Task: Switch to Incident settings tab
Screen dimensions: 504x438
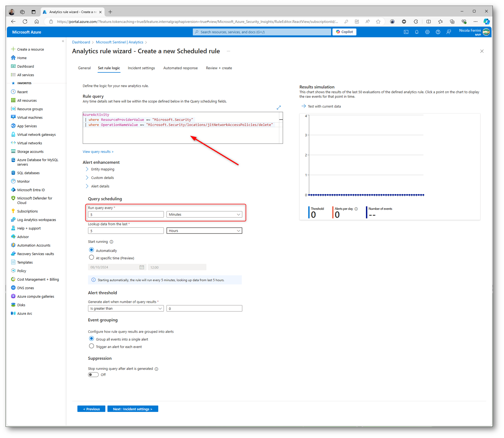Action: 141,68
